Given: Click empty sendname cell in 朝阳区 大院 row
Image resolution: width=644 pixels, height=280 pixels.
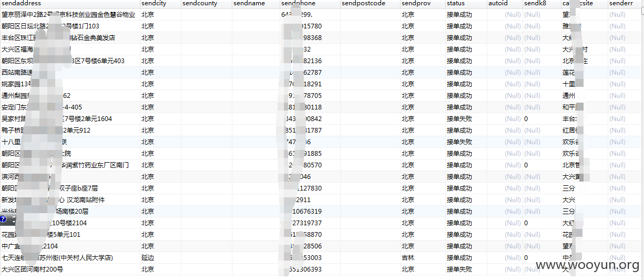Looking at the screenshot, I should pyautogui.click(x=255, y=153).
